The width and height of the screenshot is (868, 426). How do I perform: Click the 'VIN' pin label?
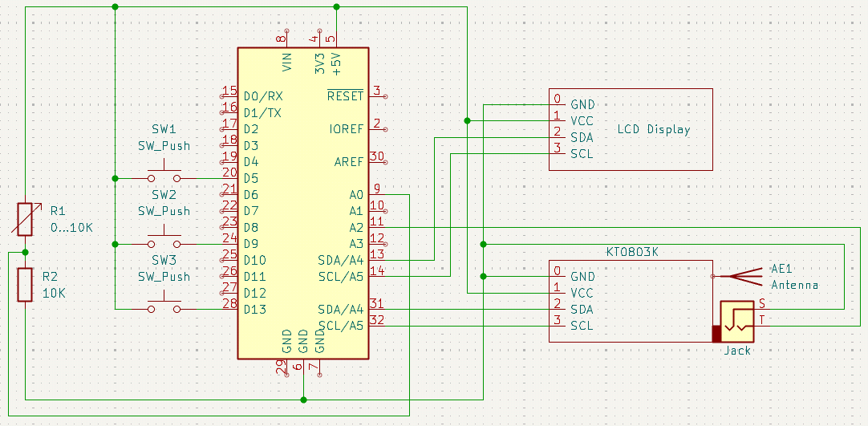(x=286, y=62)
